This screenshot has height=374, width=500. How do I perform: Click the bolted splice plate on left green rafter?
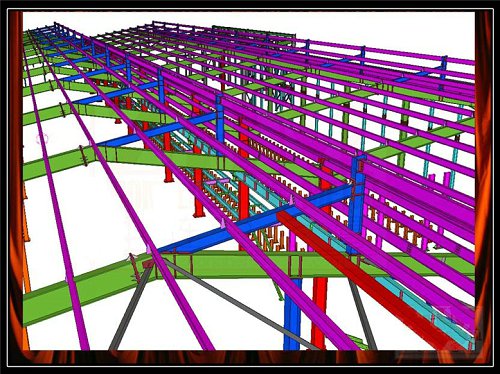(84, 155)
